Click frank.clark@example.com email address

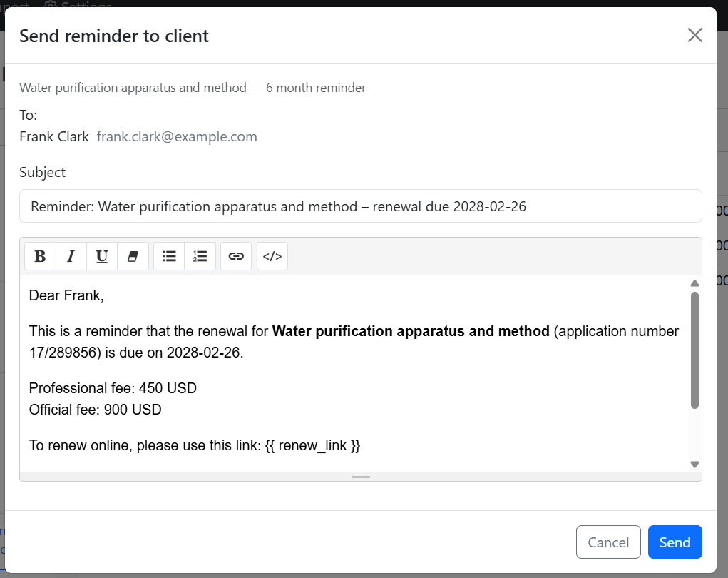pyautogui.click(x=177, y=136)
